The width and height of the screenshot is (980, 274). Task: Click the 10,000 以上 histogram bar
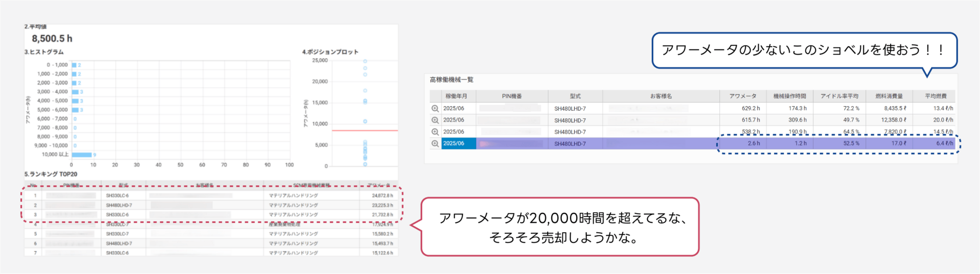pos(82,155)
